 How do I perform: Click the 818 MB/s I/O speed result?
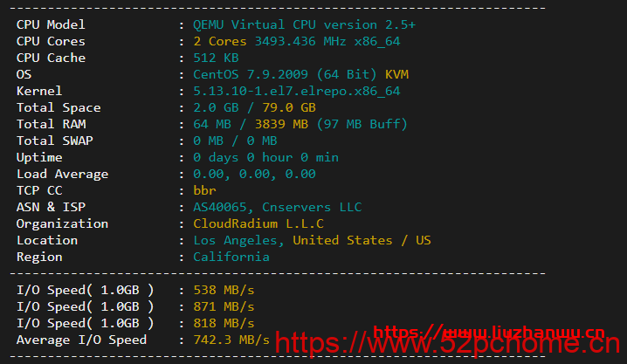click(224, 323)
